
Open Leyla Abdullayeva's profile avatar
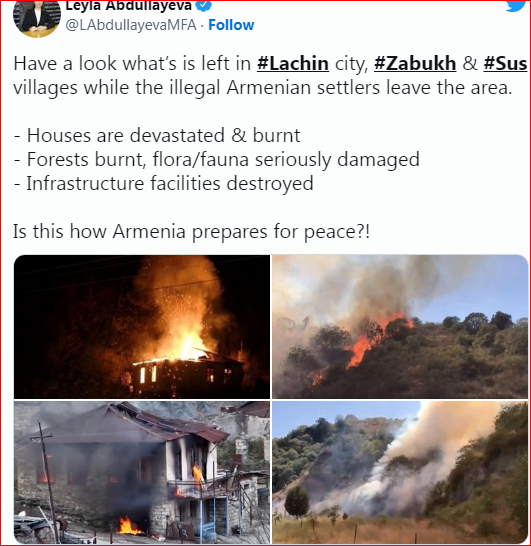(37, 18)
